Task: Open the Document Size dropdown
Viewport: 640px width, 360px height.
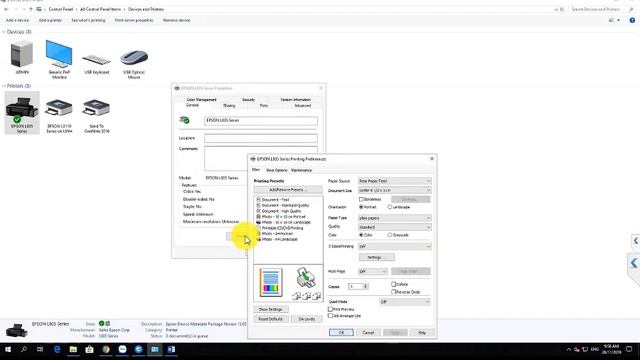Action: (394, 190)
